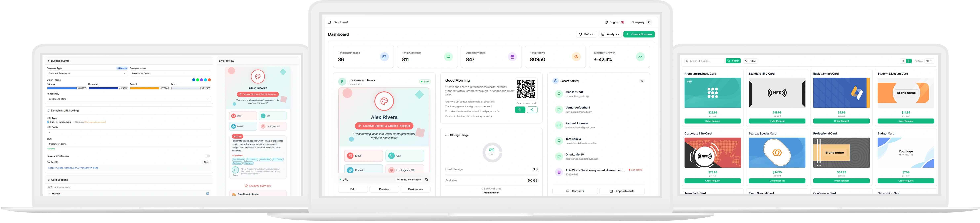Screen dimensions: 980x223
Task: Click the Email icon in dashboard card preview
Action: pyautogui.click(x=350, y=156)
